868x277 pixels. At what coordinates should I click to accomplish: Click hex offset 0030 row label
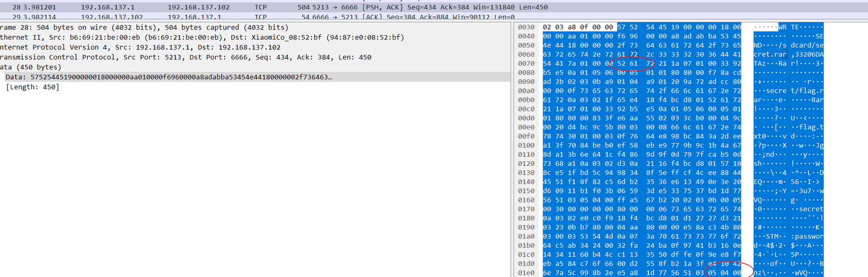[x=526, y=27]
